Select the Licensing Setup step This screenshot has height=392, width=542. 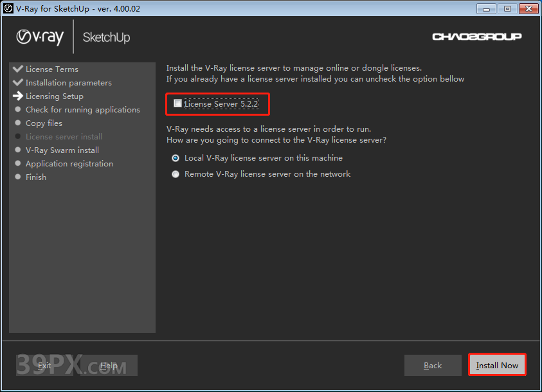55,96
